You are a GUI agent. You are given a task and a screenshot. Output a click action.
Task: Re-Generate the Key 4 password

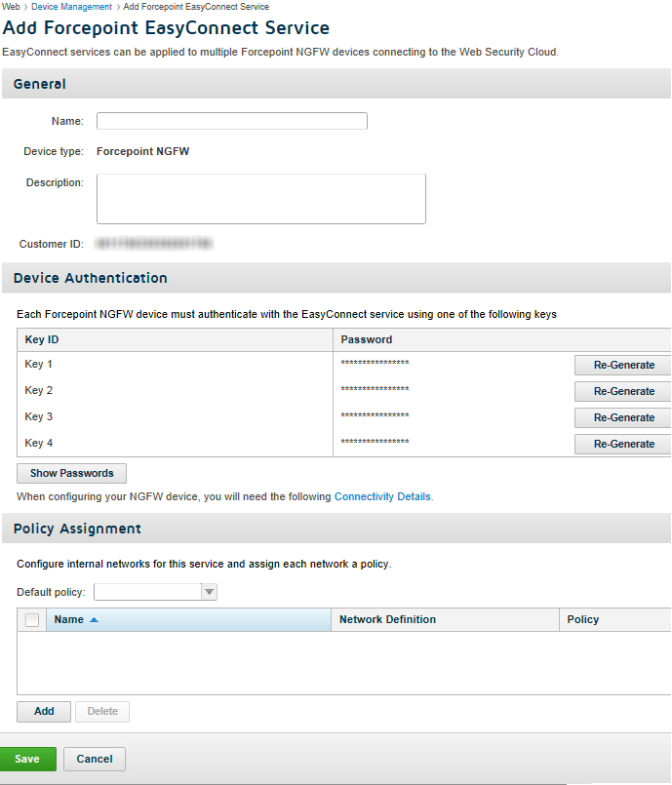click(623, 444)
